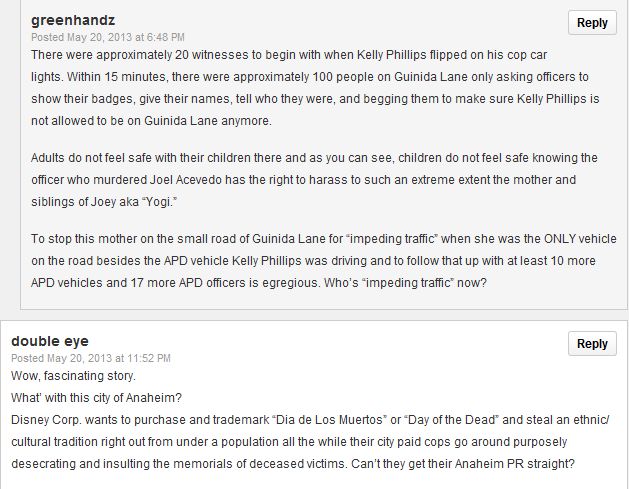This screenshot has height=489, width=629.
Task: Click the line beginning 'To stop this mother'
Action: coord(324,239)
